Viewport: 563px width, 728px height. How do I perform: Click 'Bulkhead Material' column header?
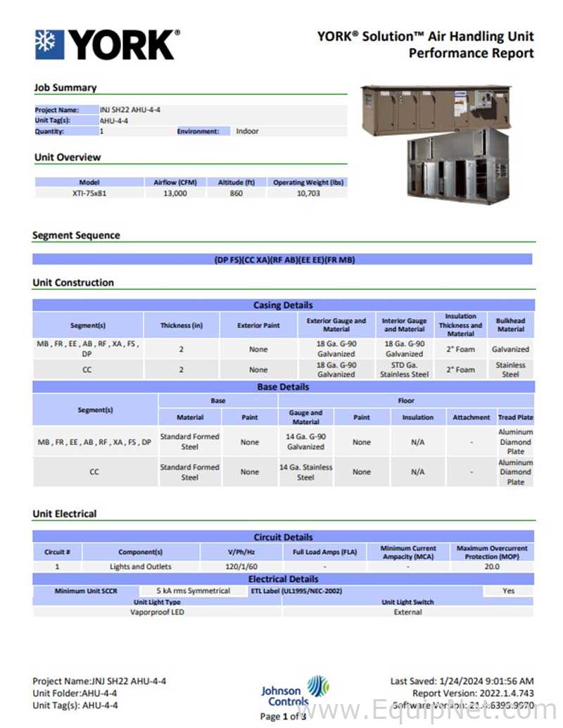[x=510, y=325]
